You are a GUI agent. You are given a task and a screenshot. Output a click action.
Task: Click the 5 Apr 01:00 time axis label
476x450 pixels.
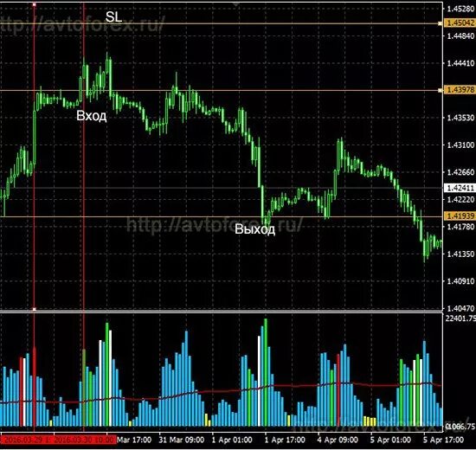(x=390, y=440)
